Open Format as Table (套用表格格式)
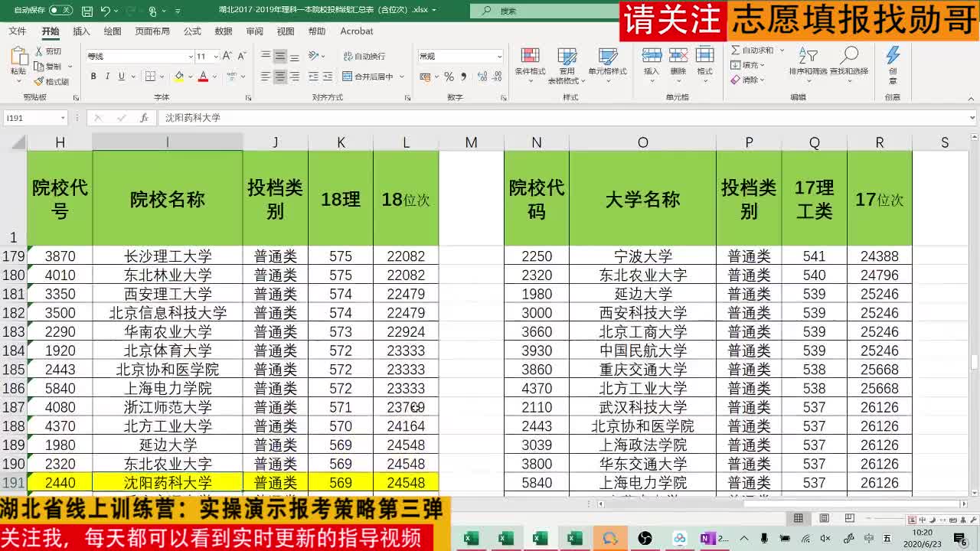The height and width of the screenshot is (551, 980). [567, 66]
